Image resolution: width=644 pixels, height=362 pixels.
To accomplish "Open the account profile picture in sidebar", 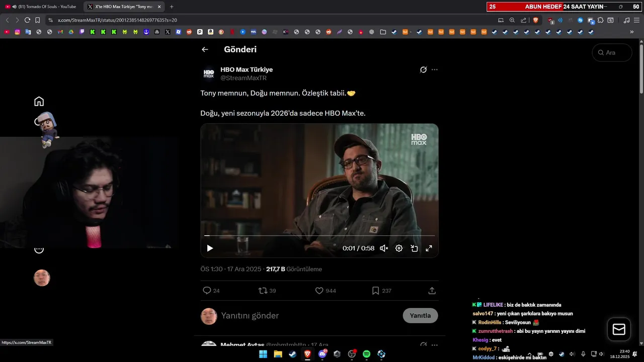I will (42, 278).
